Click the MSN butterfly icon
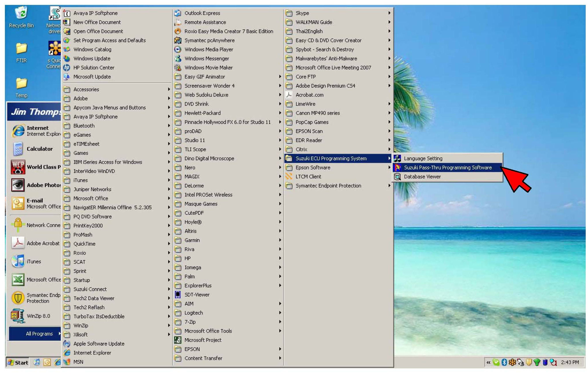This screenshot has height=375, width=588. pos(67,362)
